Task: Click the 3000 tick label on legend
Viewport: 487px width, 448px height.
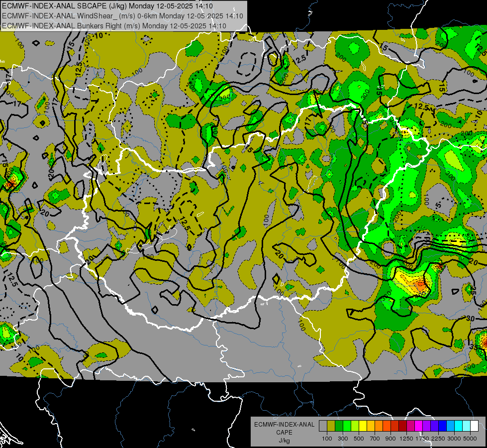Action: pyautogui.click(x=454, y=439)
